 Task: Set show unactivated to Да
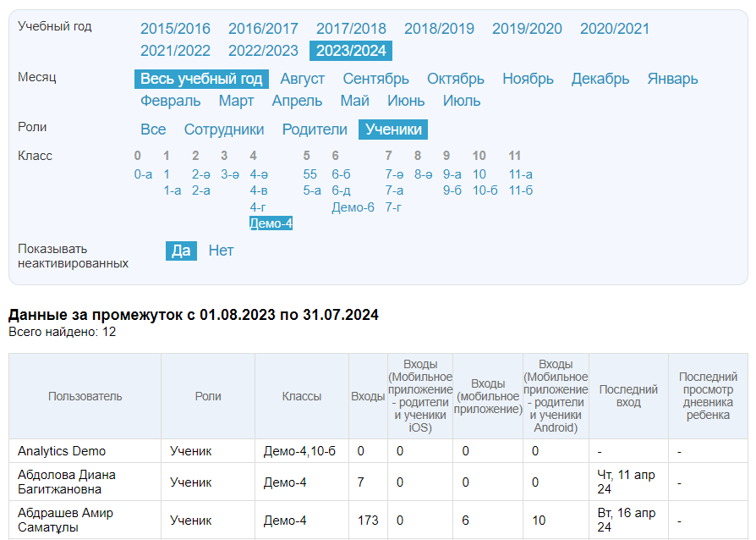click(x=181, y=251)
